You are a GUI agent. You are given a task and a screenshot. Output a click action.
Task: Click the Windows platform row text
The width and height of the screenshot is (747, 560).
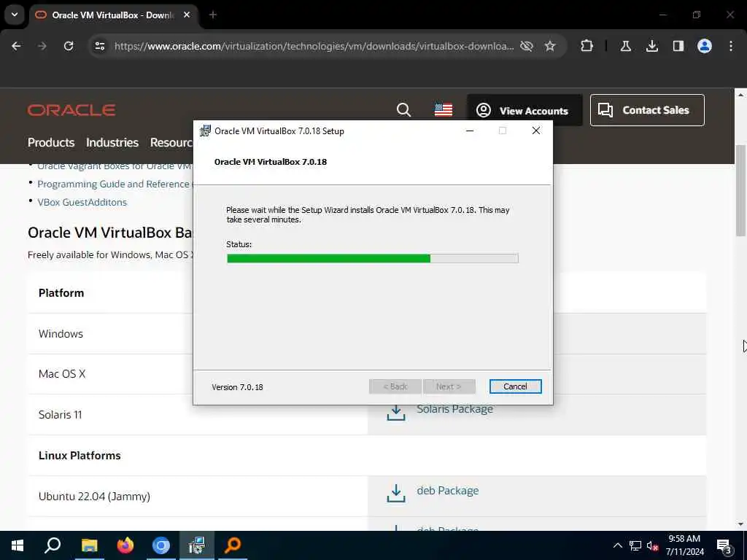click(61, 334)
